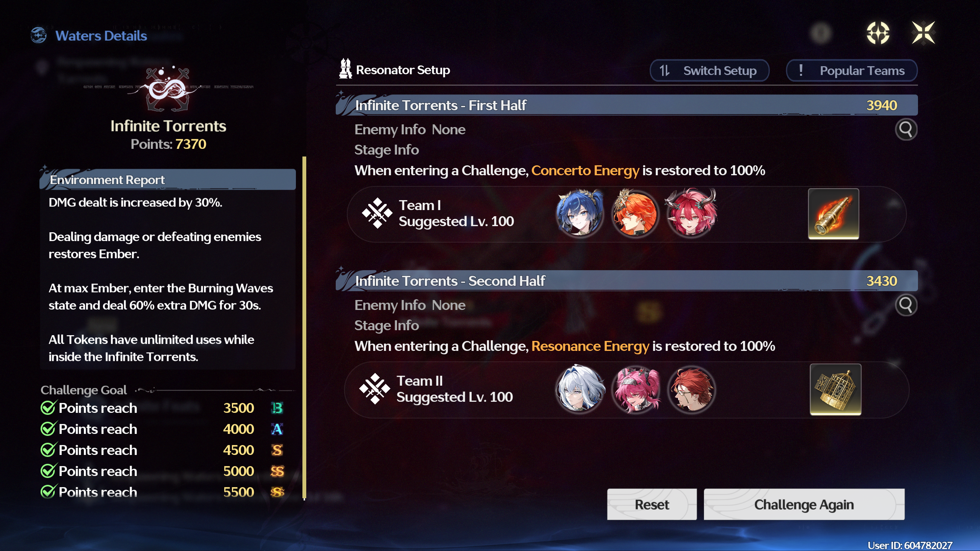Viewport: 980px width, 551px height.
Task: Click the Reset button
Action: pos(652,504)
